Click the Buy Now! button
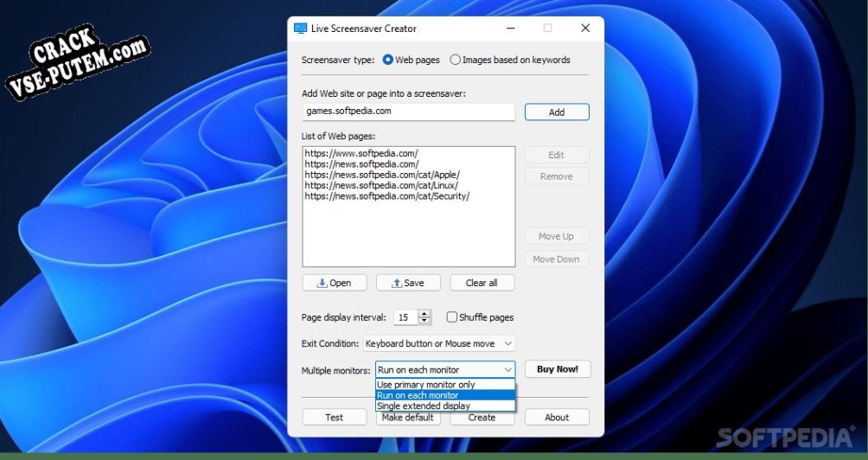Screen dimensions: 868x460 (558, 369)
